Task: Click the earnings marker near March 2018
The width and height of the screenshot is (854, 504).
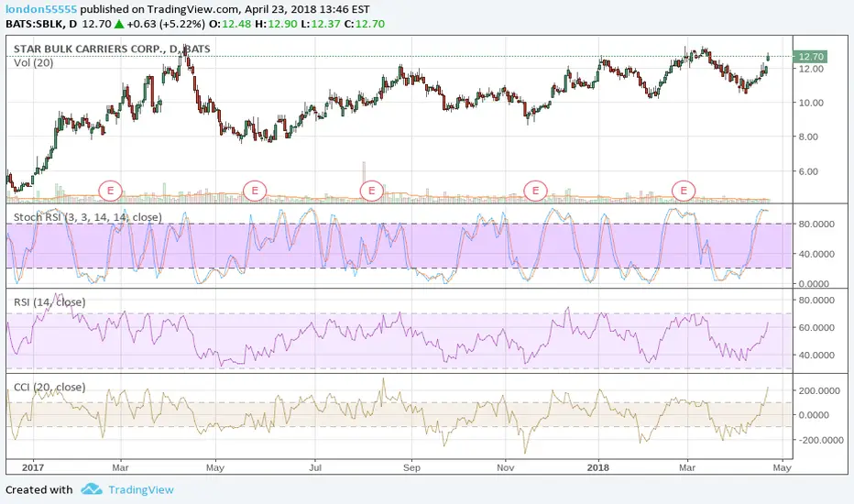Action: tap(684, 191)
